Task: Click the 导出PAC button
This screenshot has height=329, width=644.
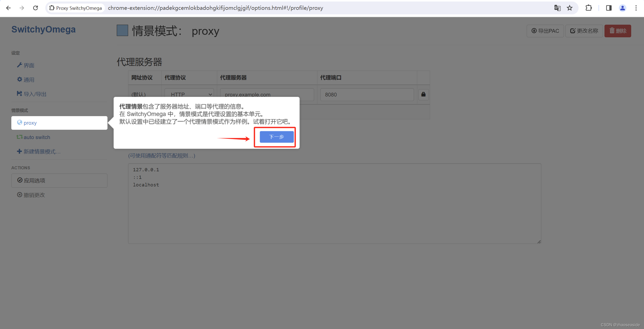Action: [x=545, y=31]
